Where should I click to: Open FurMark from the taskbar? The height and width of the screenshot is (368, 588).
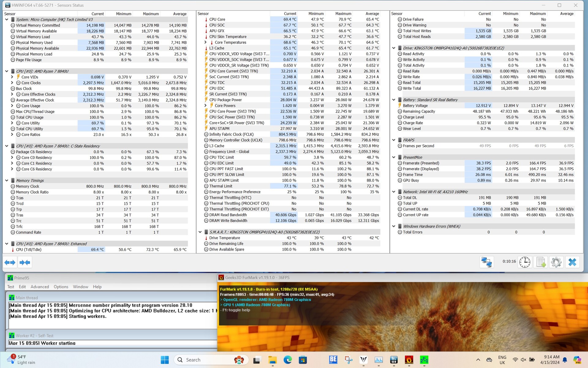(x=409, y=360)
